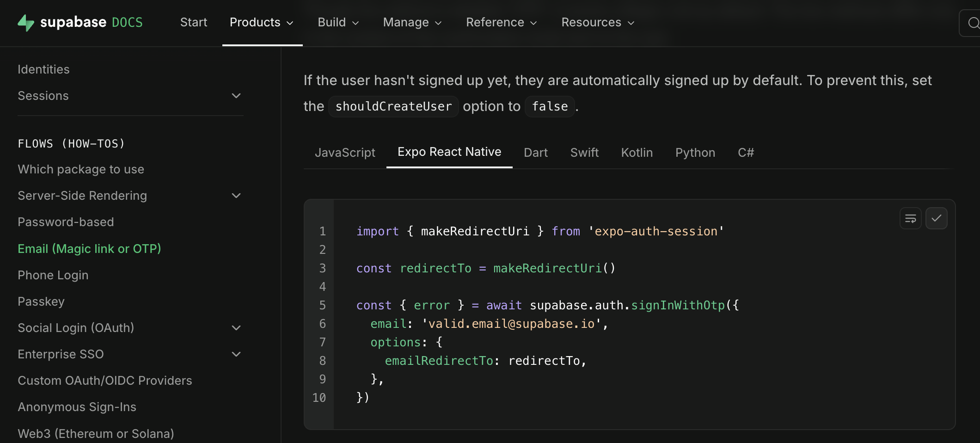Open the Resources dropdown menu
This screenshot has width=980, height=443.
tap(598, 22)
